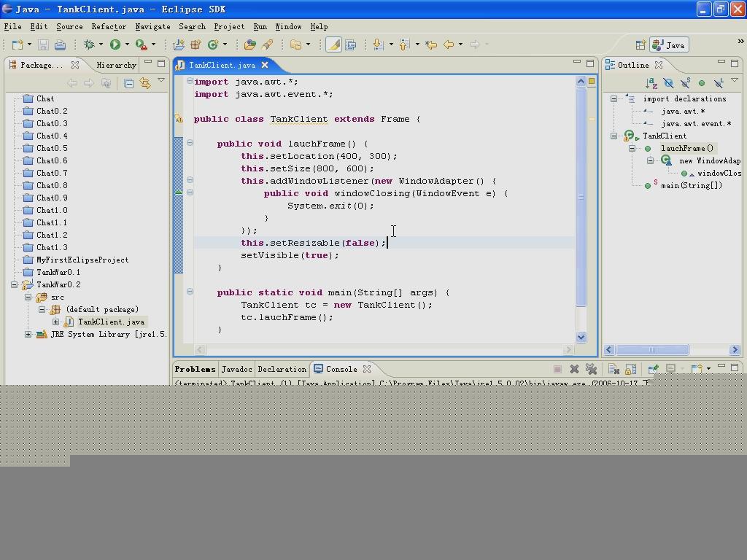Open Outline view menu triangle
Image resolution: width=747 pixels, height=560 pixels.
click(735, 80)
